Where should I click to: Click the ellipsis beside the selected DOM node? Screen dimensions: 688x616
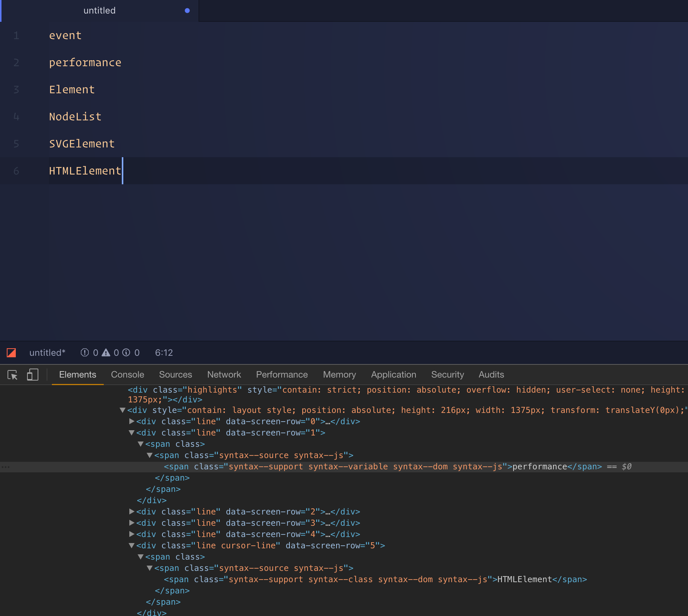click(x=5, y=467)
